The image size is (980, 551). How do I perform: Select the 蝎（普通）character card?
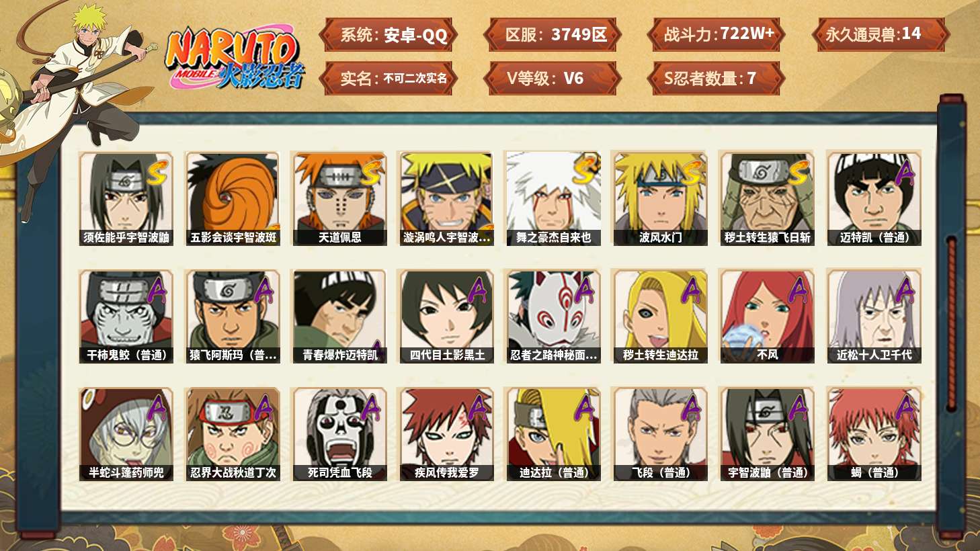[874, 434]
